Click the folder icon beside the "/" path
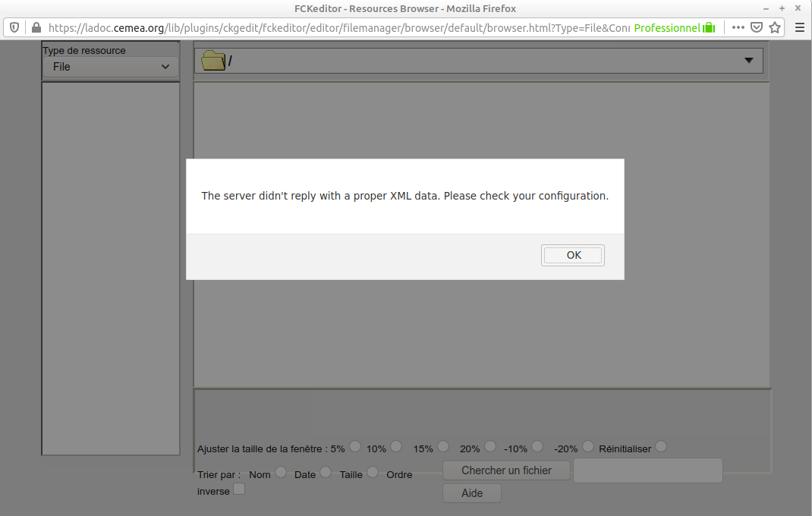The width and height of the screenshot is (812, 516). pos(212,60)
